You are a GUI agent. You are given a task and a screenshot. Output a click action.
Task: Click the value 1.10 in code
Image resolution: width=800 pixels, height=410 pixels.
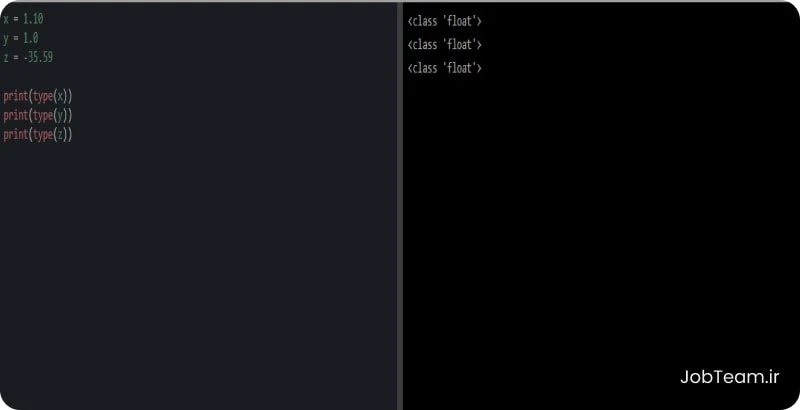(33, 19)
